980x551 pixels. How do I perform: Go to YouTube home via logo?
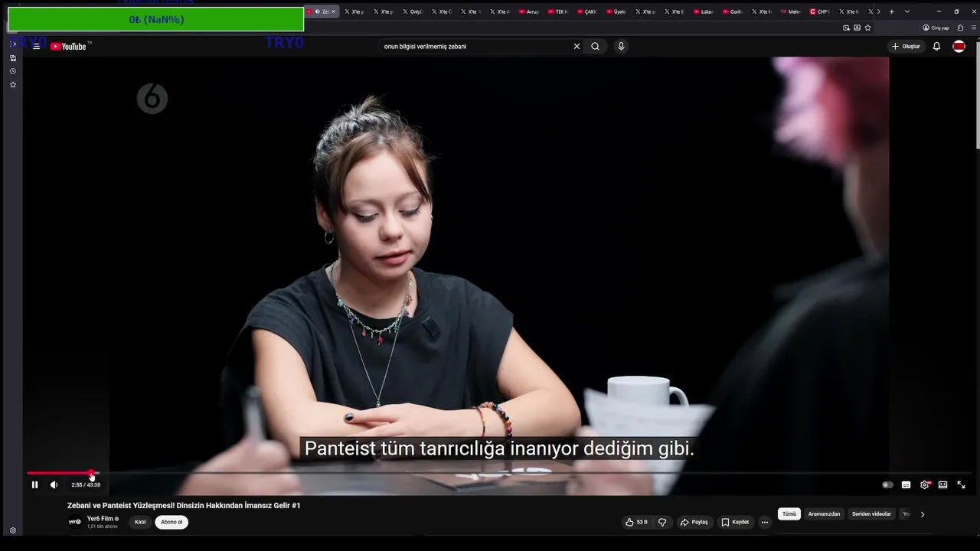pos(70,46)
